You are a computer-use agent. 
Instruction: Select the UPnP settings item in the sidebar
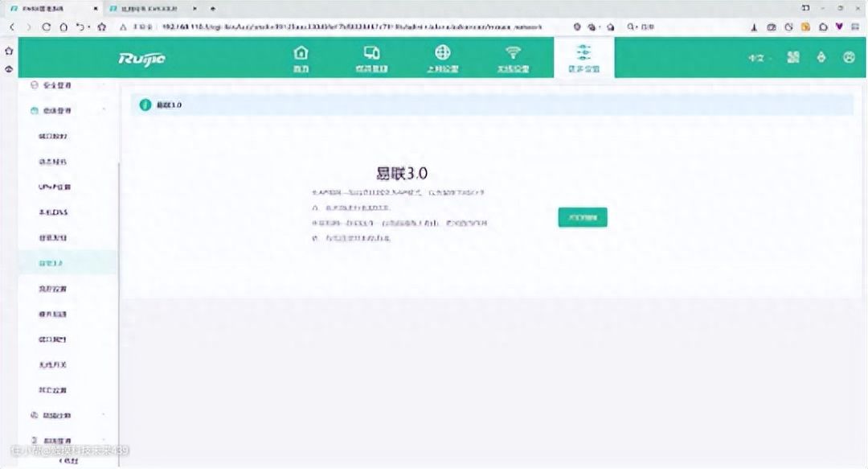tap(55, 187)
